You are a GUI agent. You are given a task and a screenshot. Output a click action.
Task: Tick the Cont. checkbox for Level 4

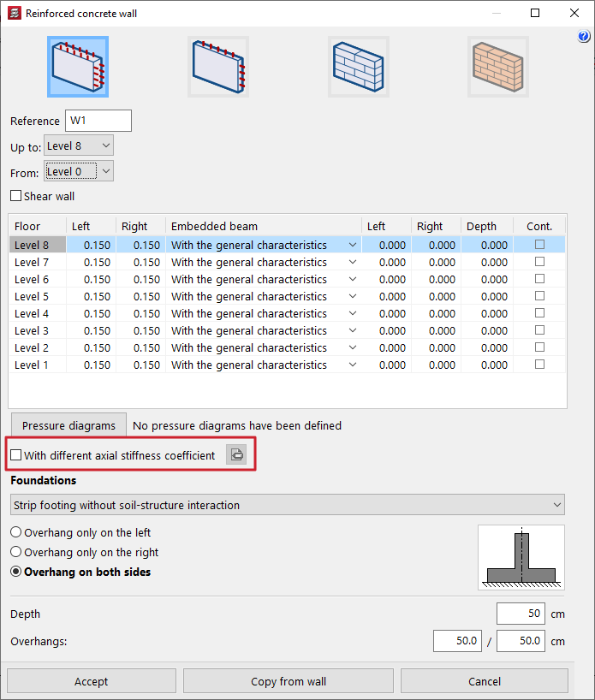tap(539, 313)
